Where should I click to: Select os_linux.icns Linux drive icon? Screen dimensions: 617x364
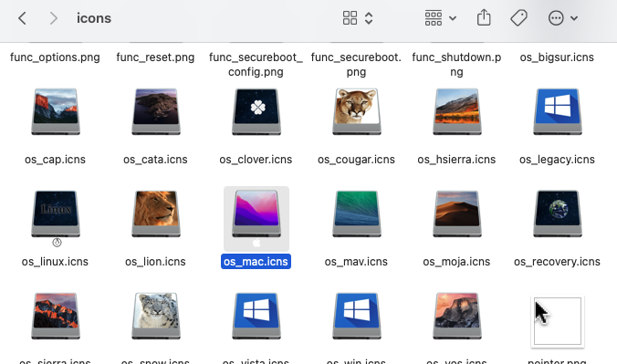pos(56,214)
